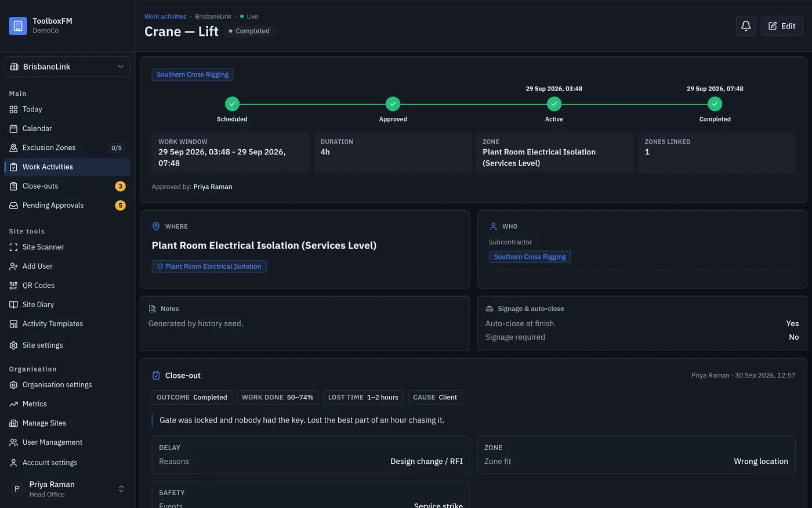This screenshot has height=508, width=812.
Task: Click the QR Codes icon
Action: [13, 285]
